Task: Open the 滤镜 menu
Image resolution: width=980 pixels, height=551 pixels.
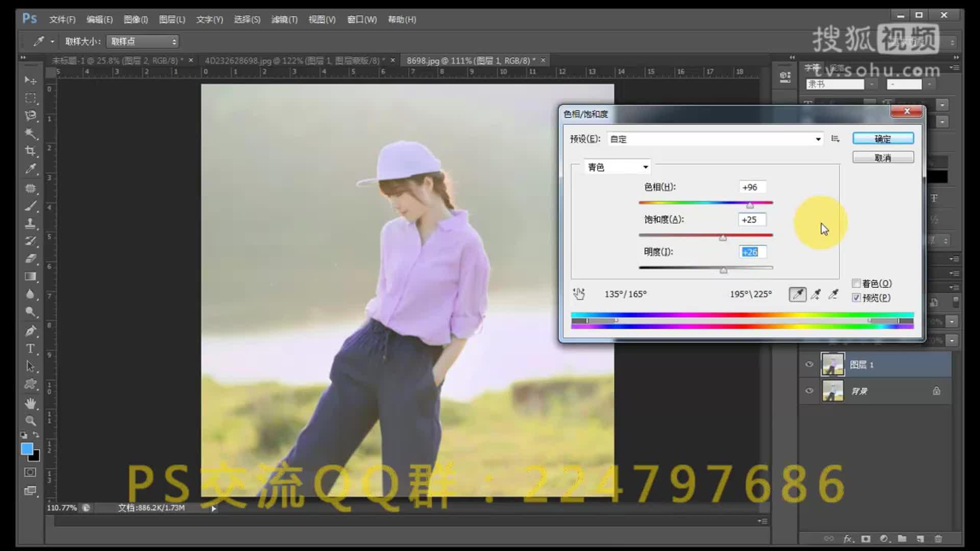Action: 284,19
